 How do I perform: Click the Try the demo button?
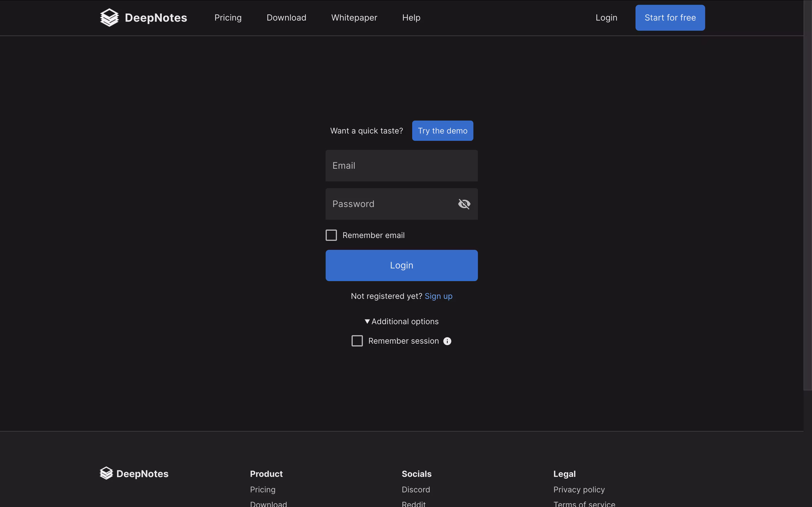[x=442, y=130]
